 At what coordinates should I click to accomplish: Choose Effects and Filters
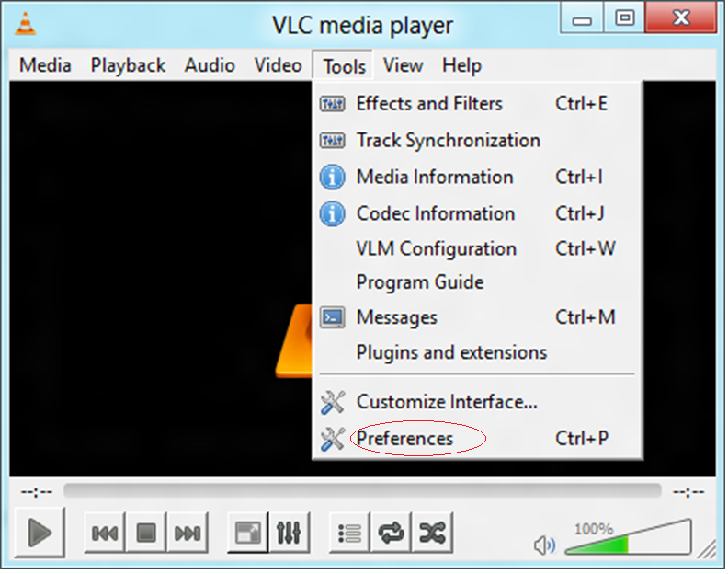point(477,103)
